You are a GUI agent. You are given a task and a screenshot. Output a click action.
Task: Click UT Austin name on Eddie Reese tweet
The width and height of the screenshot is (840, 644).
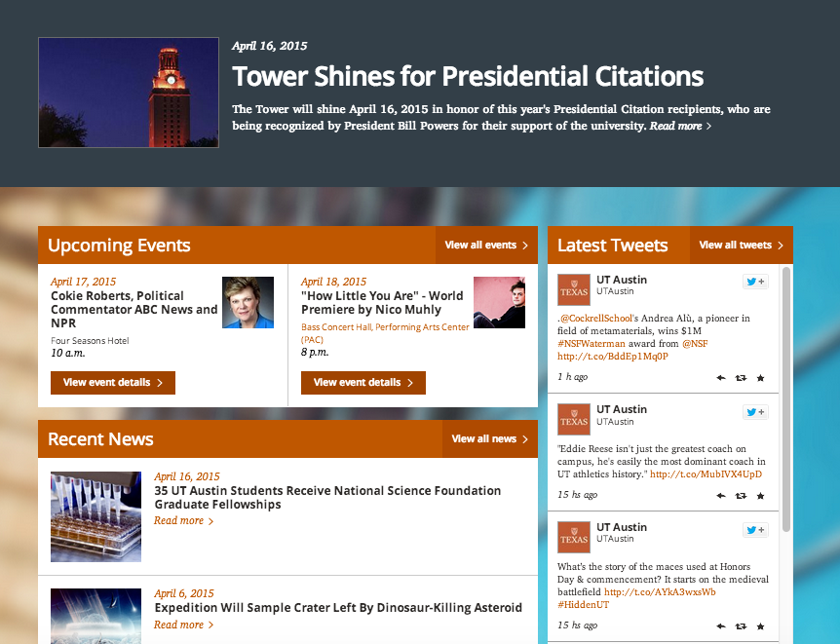tap(622, 409)
